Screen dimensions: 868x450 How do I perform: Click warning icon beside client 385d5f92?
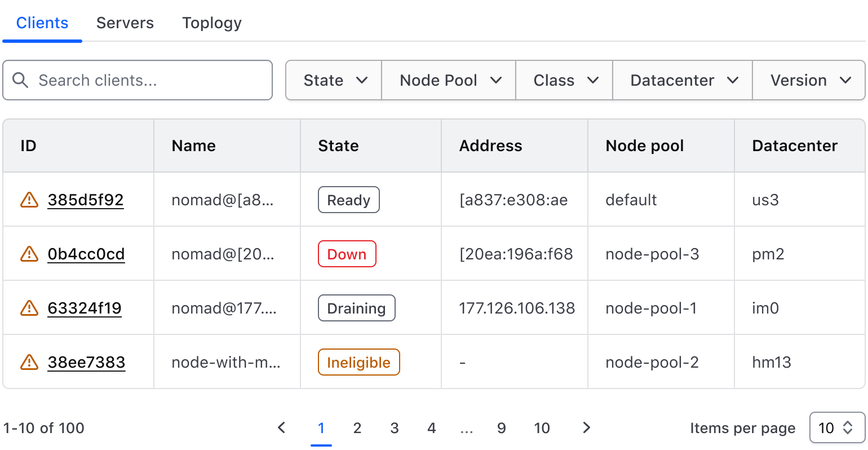pyautogui.click(x=29, y=200)
